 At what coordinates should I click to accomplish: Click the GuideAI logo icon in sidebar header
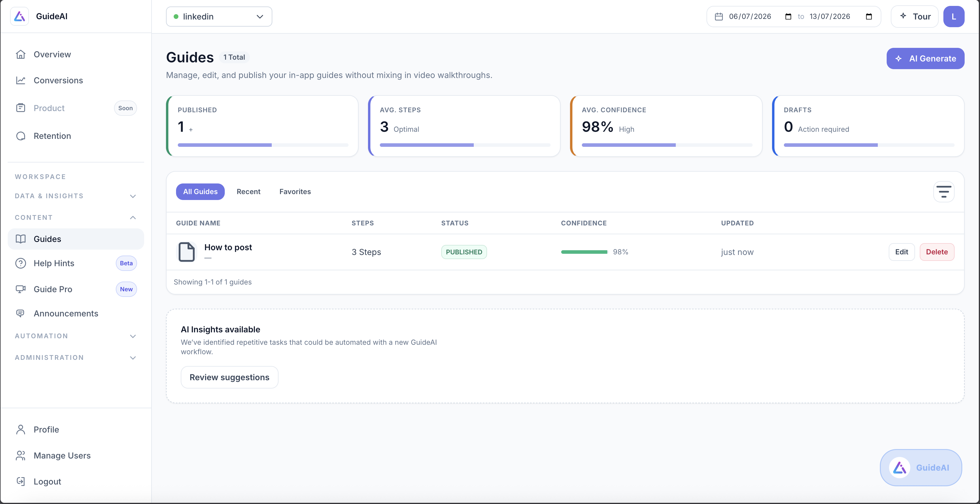(19, 16)
